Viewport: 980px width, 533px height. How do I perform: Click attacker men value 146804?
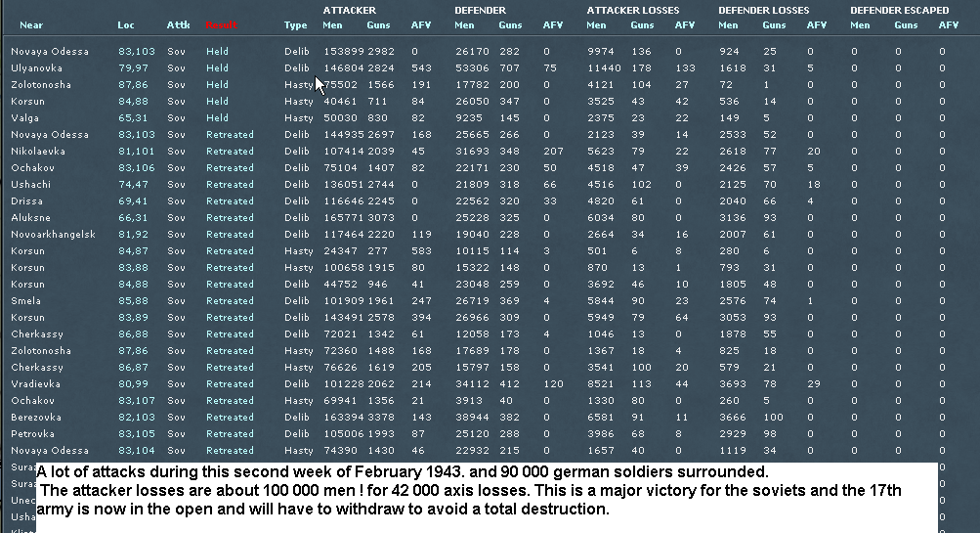point(344,67)
